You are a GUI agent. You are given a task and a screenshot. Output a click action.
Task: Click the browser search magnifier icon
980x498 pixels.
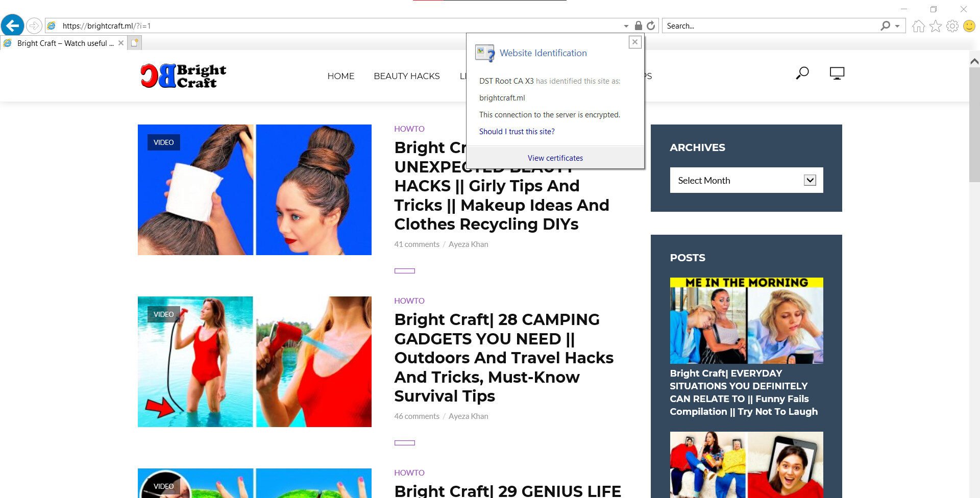(886, 26)
